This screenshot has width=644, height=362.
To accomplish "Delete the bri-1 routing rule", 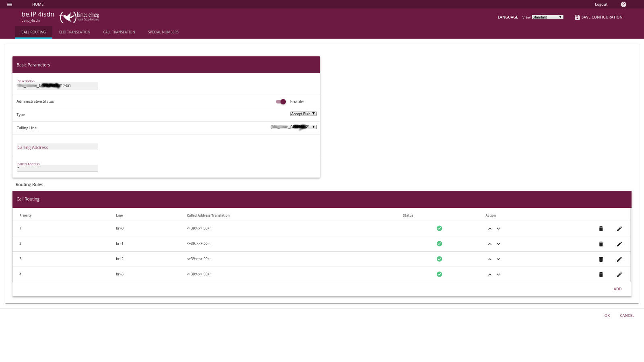I will pyautogui.click(x=601, y=244).
